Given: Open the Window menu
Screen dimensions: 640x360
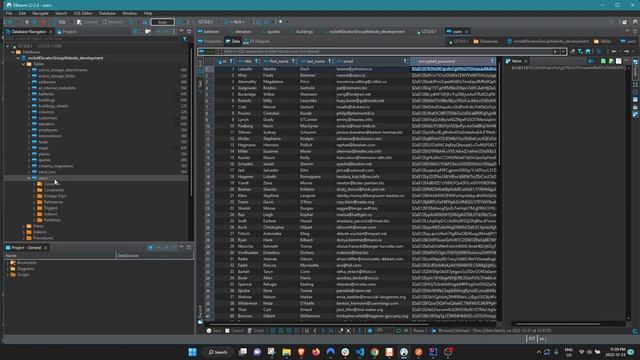Looking at the screenshot, I should [x=129, y=13].
